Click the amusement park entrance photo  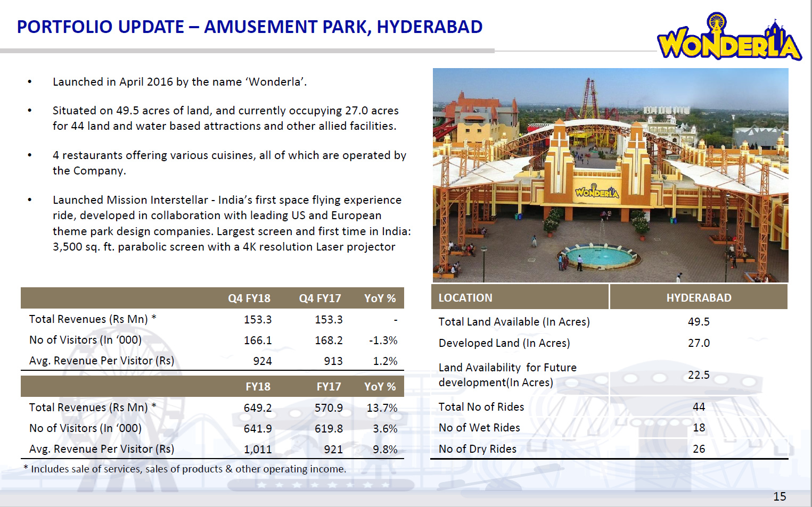coord(610,175)
